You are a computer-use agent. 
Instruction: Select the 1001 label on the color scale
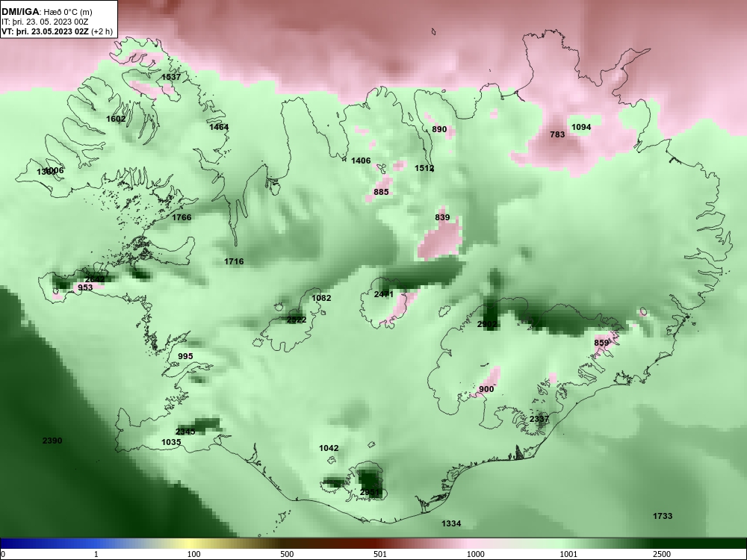click(568, 554)
